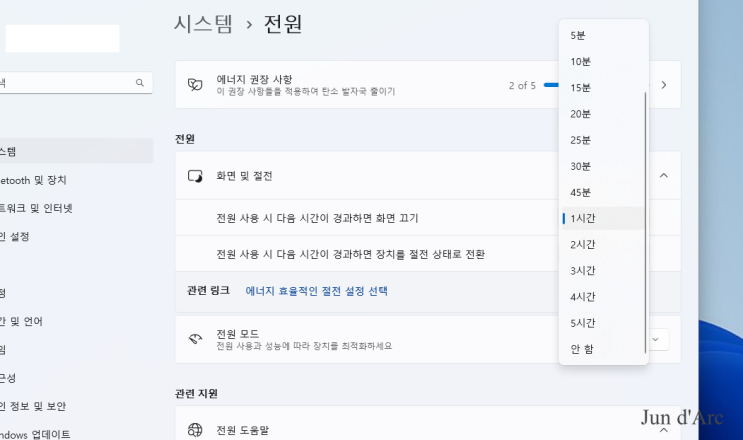Click the search magnifier icon in sidebar
The width and height of the screenshot is (743, 440).
[140, 83]
